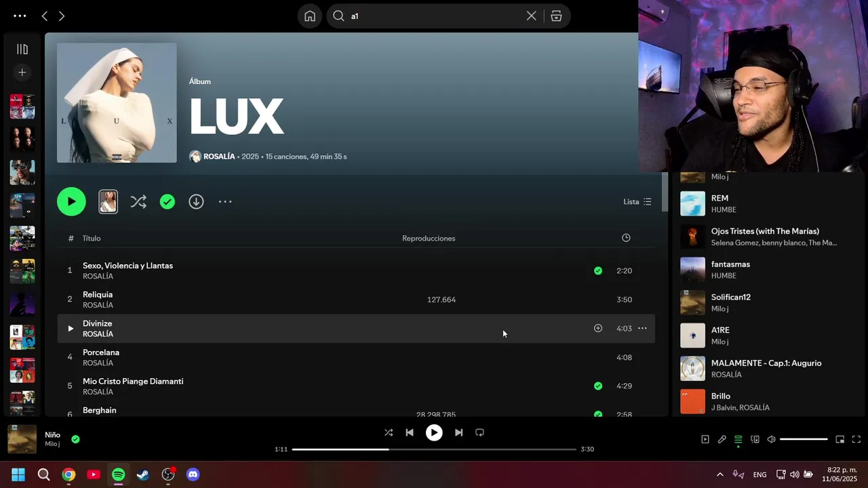Click the album preview thumbnail button
Viewport: 868px width, 488px height.
click(108, 201)
